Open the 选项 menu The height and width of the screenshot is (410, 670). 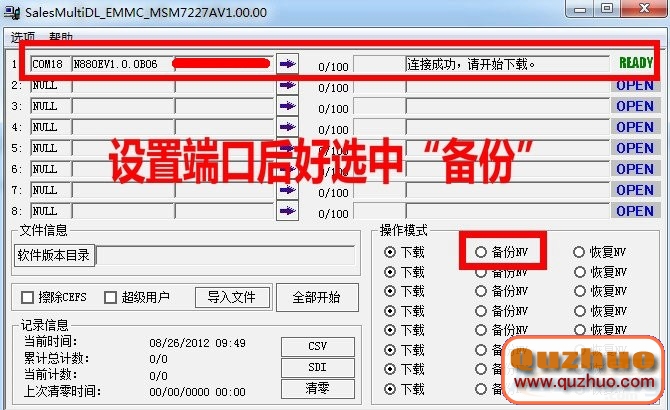tap(23, 37)
